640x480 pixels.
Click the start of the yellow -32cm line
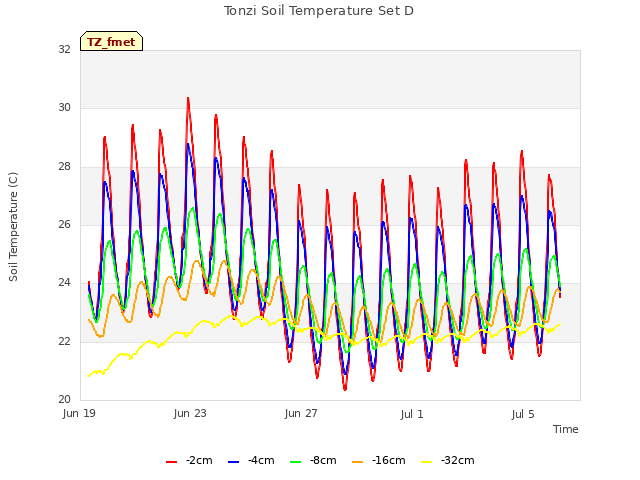pyautogui.click(x=89, y=376)
